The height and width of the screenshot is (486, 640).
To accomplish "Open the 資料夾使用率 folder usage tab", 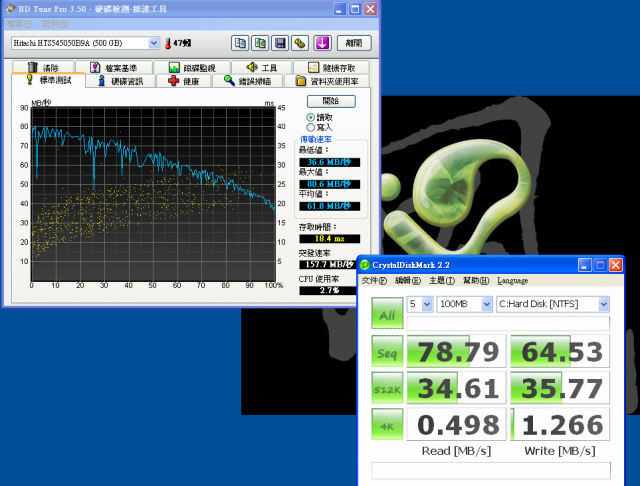I will 327,81.
